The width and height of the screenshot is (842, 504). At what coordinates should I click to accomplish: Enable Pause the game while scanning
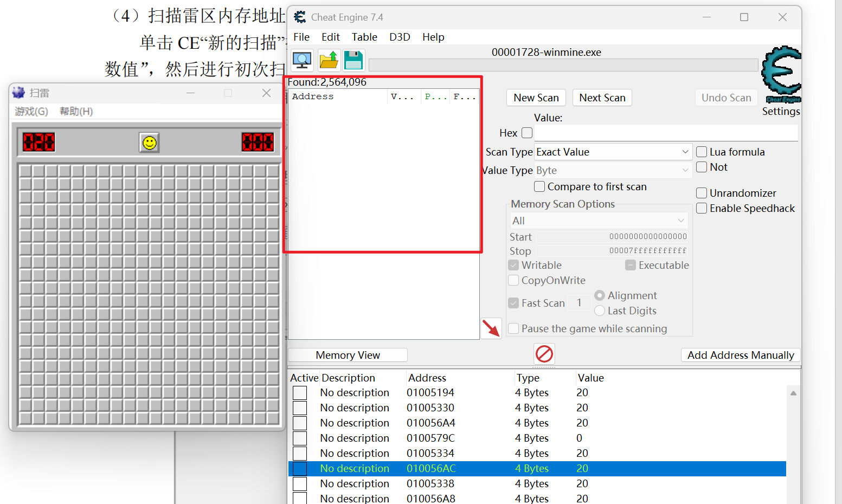(x=513, y=328)
